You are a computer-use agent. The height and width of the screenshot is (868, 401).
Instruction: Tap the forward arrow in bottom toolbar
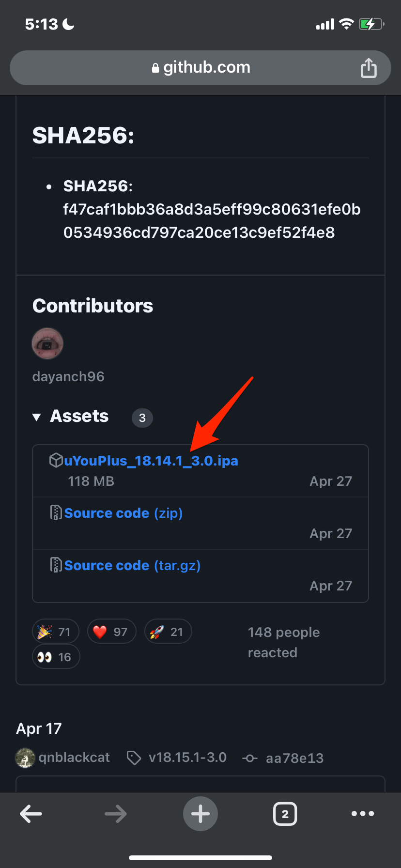(116, 814)
